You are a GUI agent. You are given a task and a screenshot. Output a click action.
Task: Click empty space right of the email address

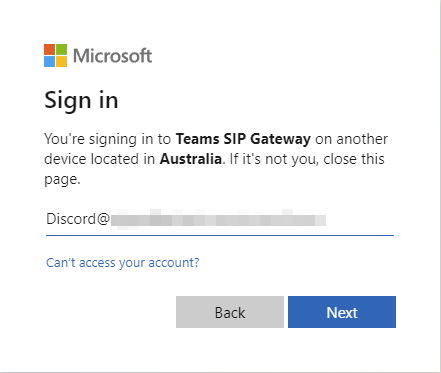tap(360, 219)
